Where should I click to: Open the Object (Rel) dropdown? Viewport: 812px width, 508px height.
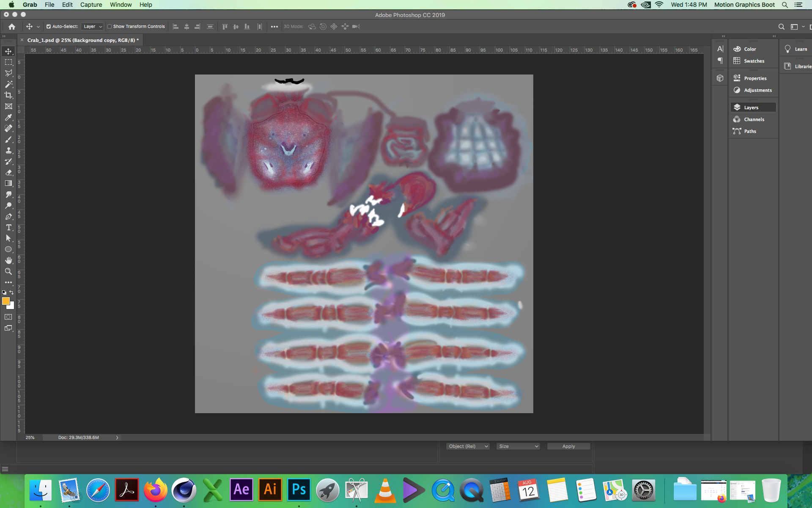point(468,446)
